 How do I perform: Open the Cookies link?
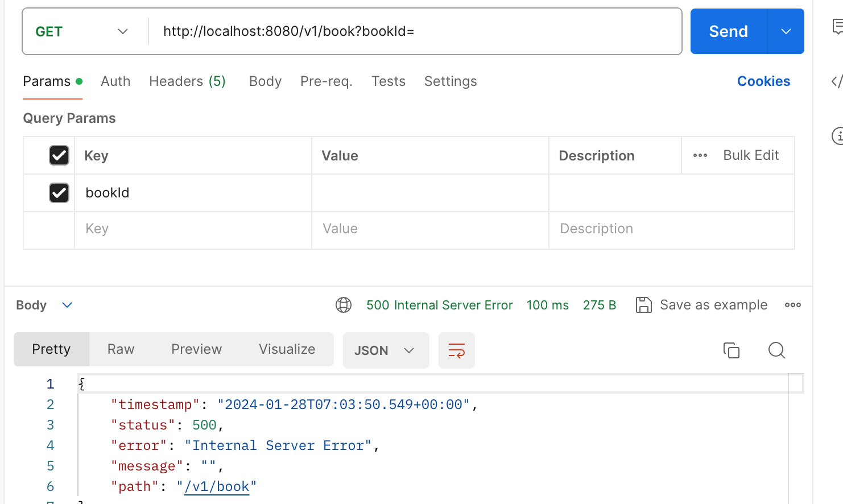point(763,81)
